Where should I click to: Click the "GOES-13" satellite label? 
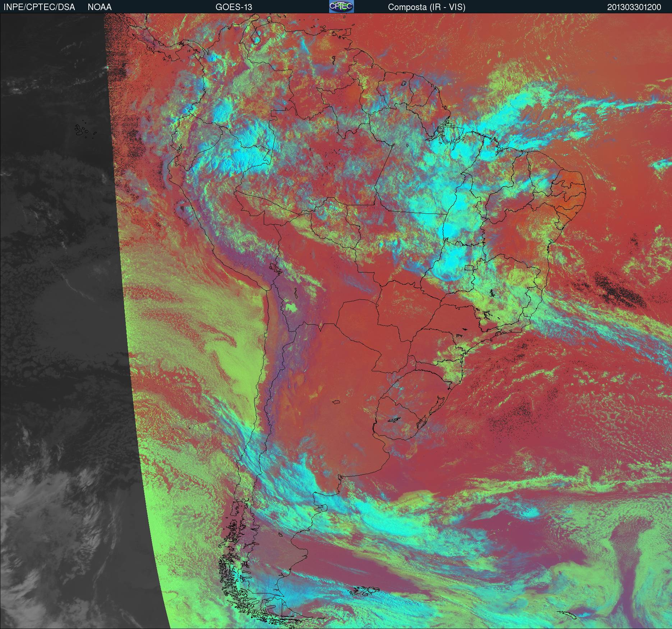point(234,7)
